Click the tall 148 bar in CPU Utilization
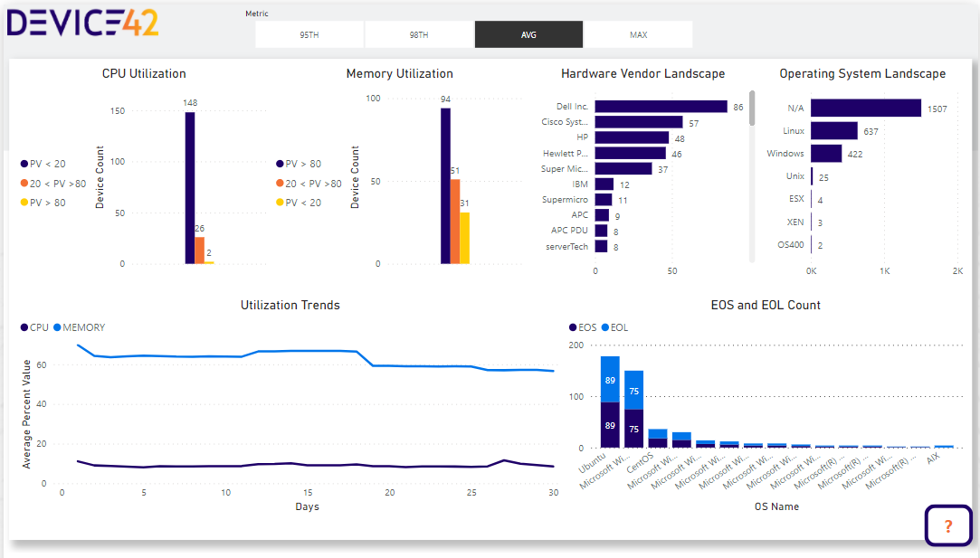 point(190,187)
